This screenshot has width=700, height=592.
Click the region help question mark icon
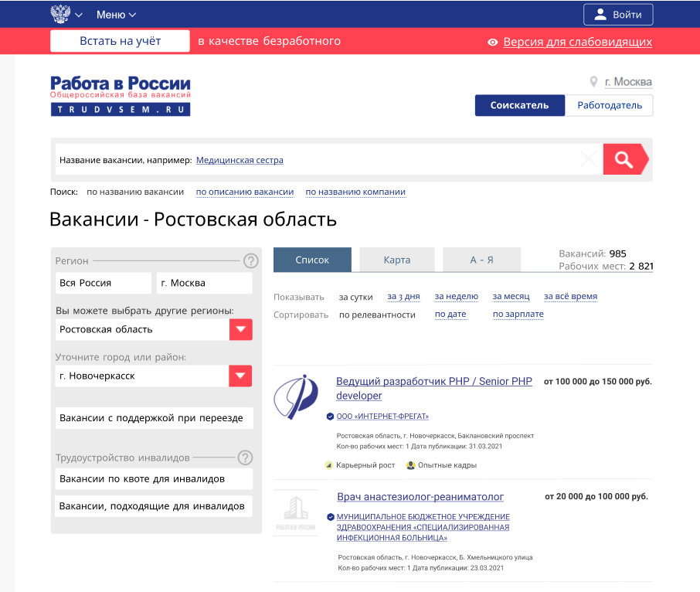tap(250, 260)
